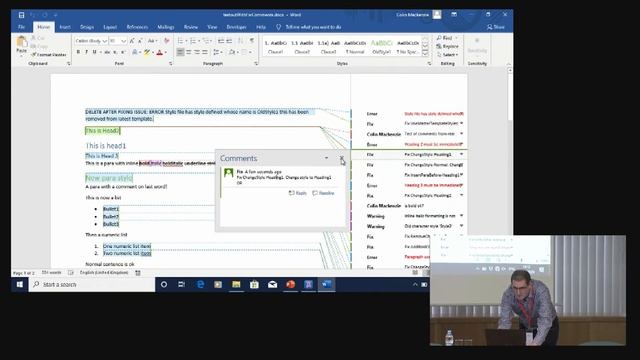Click the Replace button
The image size is (640, 360).
[448, 46]
